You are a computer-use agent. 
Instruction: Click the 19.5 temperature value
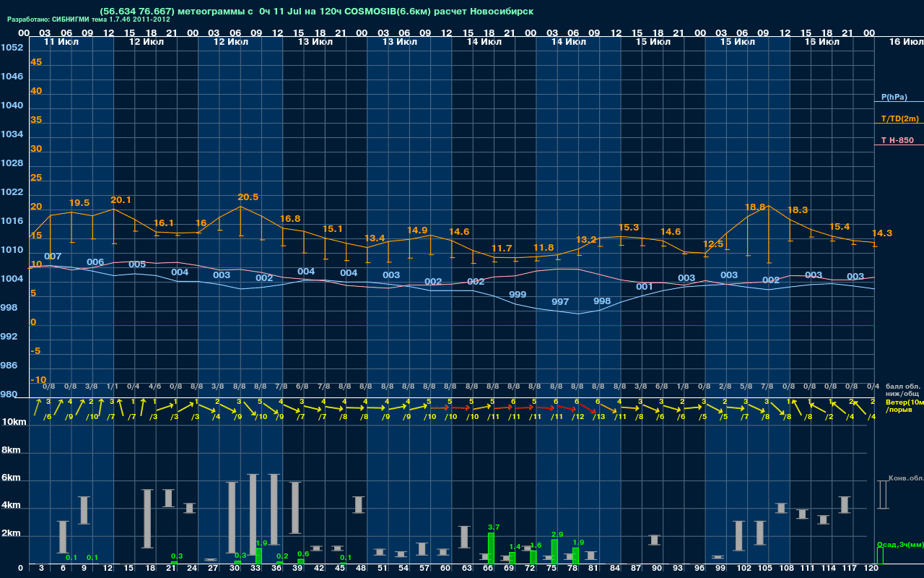79,203
